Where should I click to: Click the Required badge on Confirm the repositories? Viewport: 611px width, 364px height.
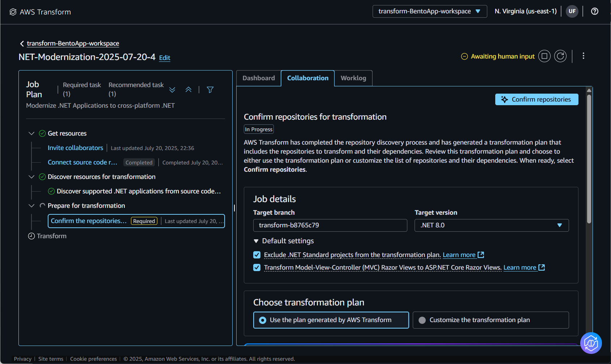click(144, 221)
